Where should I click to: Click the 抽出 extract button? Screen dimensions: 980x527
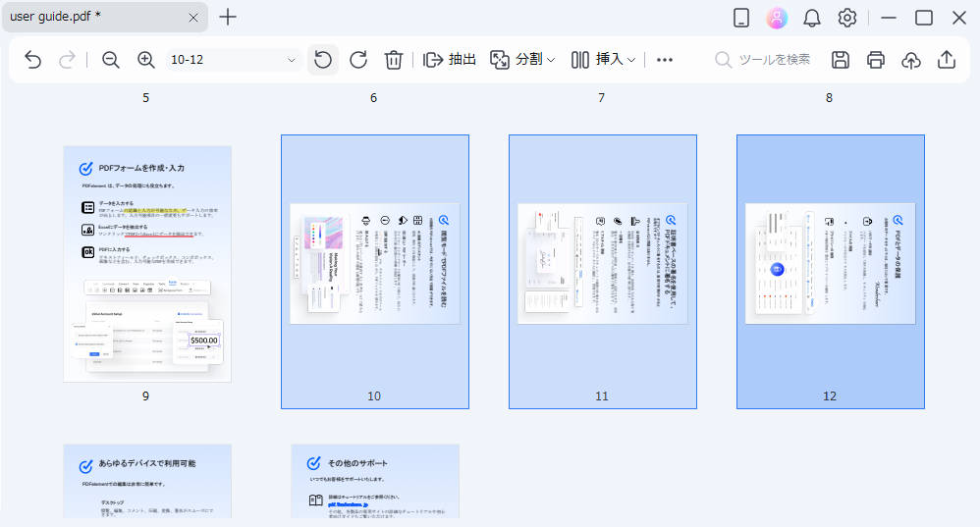[450, 60]
